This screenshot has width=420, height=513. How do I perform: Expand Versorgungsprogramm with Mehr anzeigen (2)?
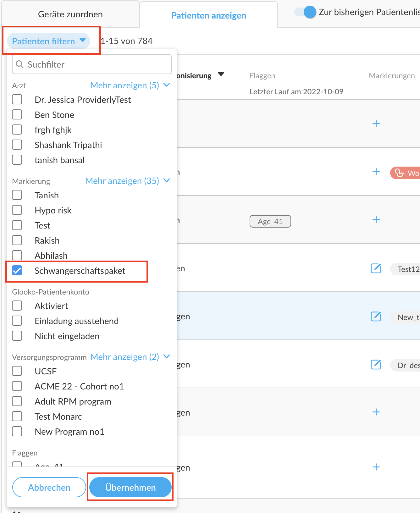tap(130, 357)
